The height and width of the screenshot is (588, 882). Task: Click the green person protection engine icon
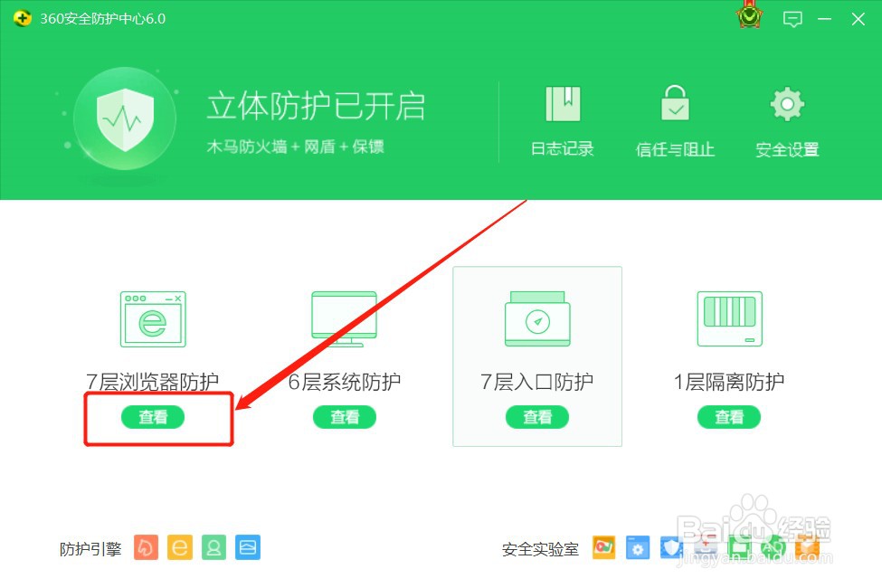coord(213,547)
